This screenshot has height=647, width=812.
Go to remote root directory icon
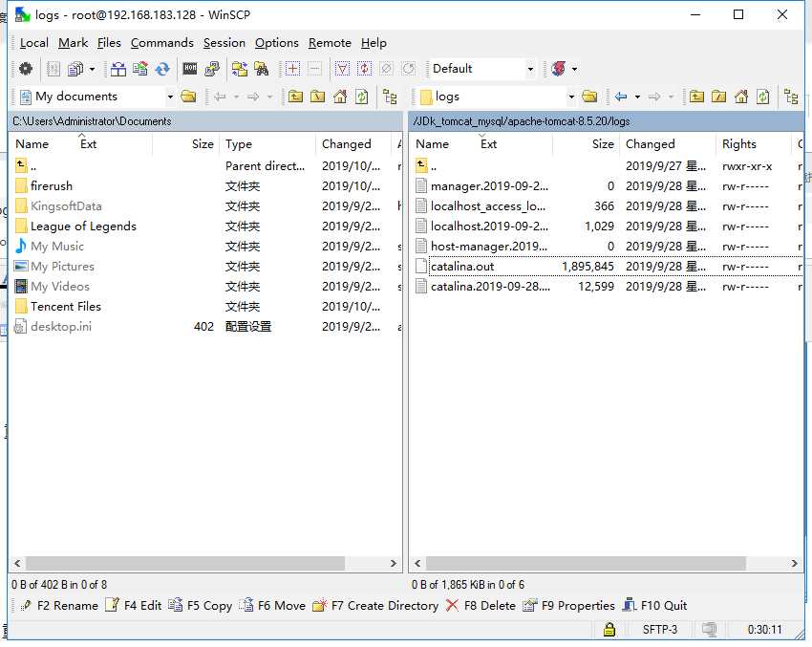[x=718, y=97]
